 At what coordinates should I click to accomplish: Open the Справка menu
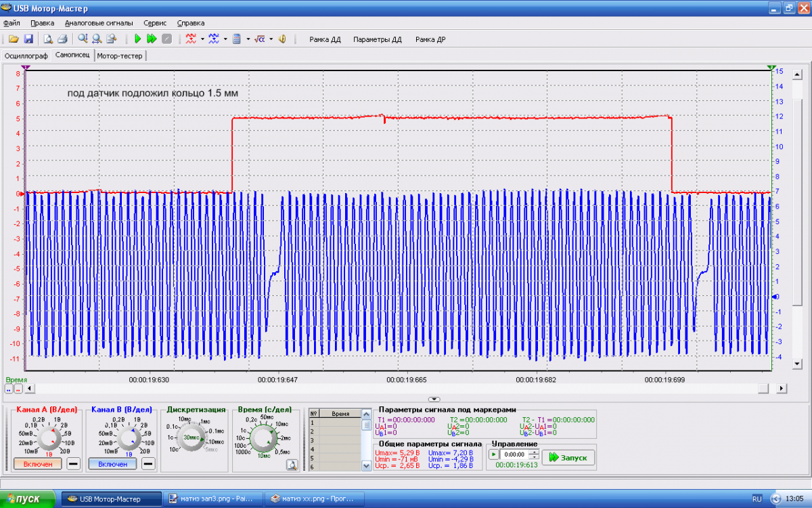tap(190, 23)
